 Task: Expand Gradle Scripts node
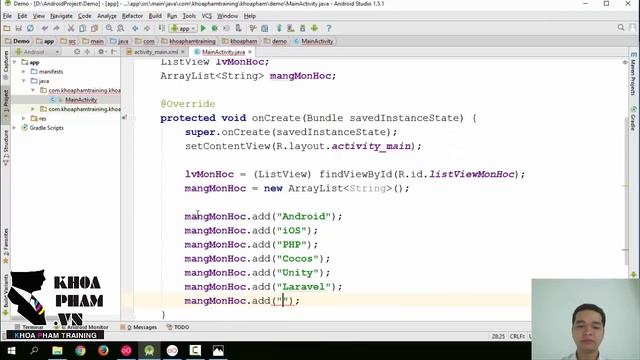click(15, 128)
